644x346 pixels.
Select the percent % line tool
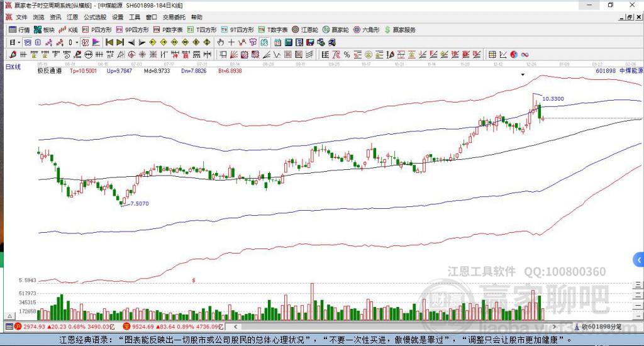[x=347, y=54]
